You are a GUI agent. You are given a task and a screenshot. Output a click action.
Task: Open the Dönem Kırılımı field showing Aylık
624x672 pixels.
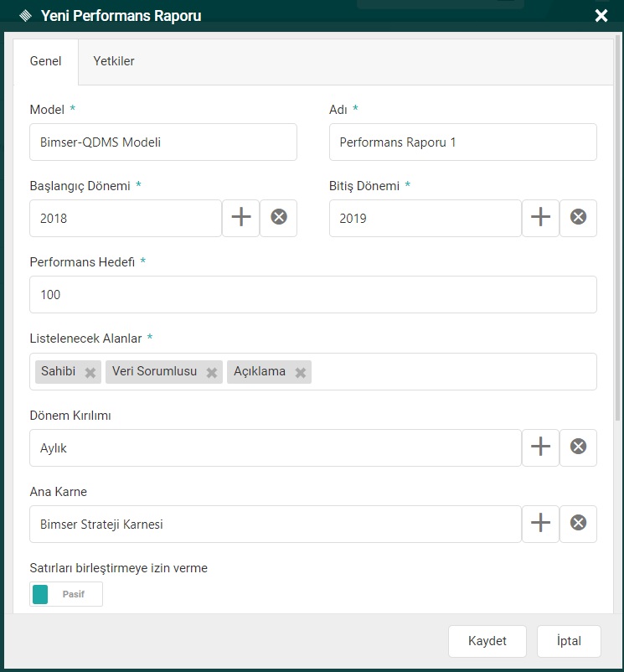point(275,447)
